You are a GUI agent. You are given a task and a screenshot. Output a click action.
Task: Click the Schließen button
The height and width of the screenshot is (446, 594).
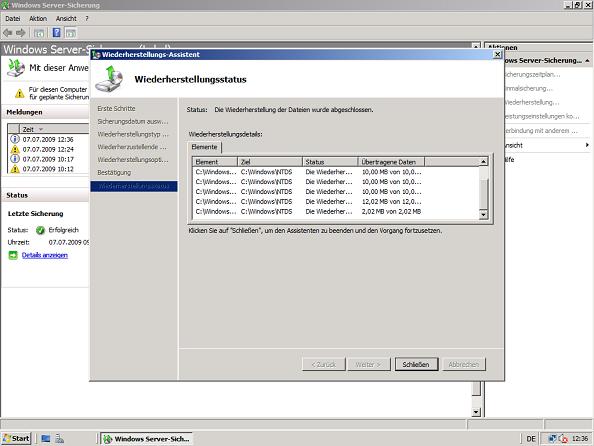[x=416, y=365]
